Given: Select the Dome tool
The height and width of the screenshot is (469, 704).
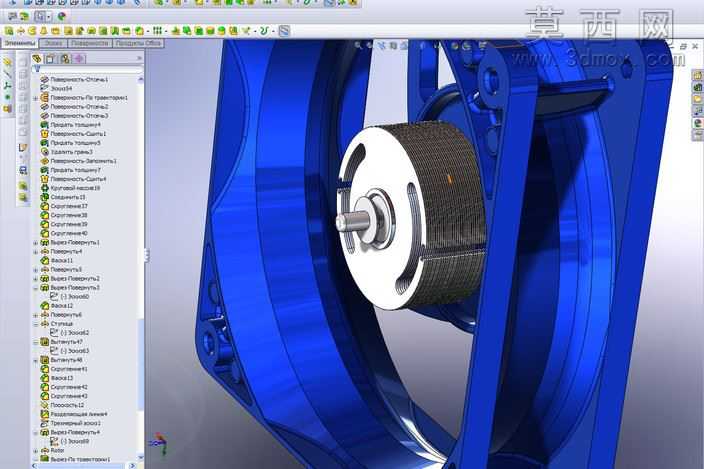Looking at the screenshot, I should (222, 31).
